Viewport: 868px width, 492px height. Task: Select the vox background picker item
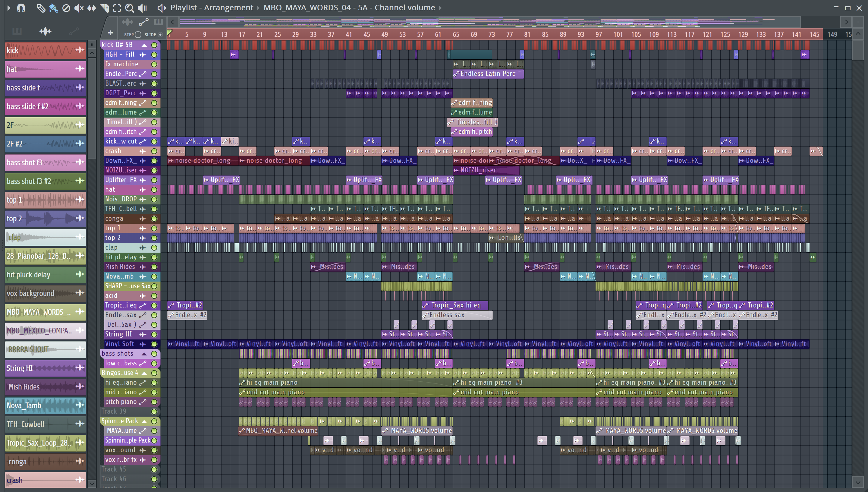pos(46,293)
